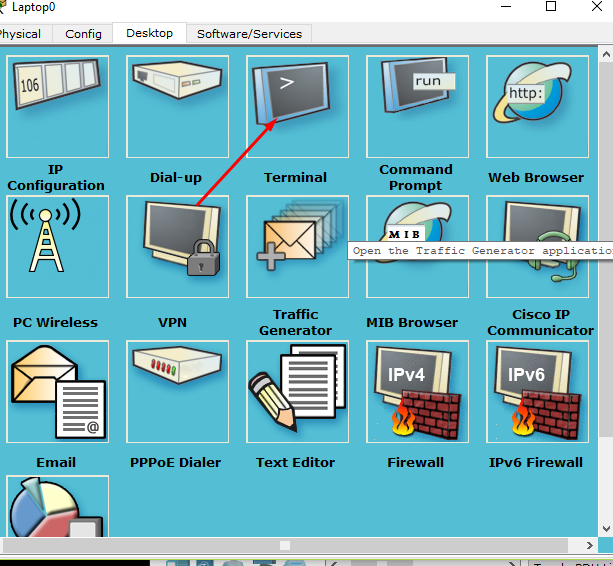Click the 'IP Configuration' label
613x566 pixels.
[x=56, y=177]
